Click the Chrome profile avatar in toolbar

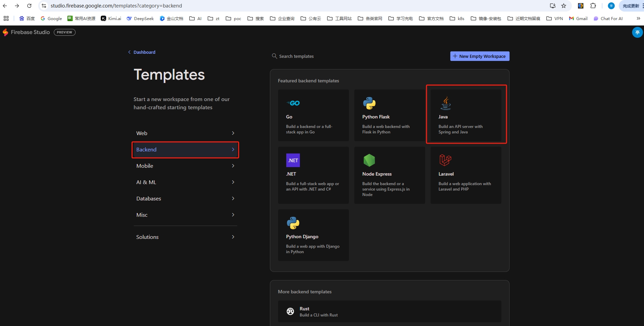[x=611, y=6]
